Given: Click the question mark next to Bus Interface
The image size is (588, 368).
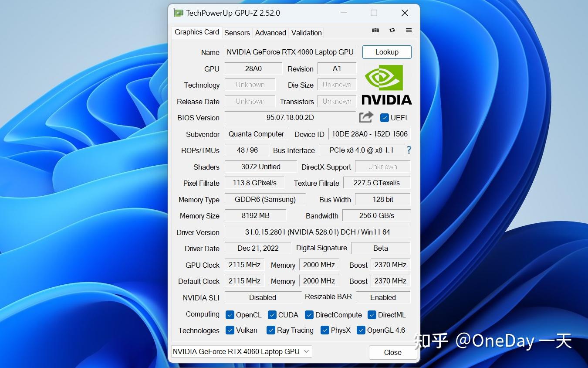Looking at the screenshot, I should point(409,150).
